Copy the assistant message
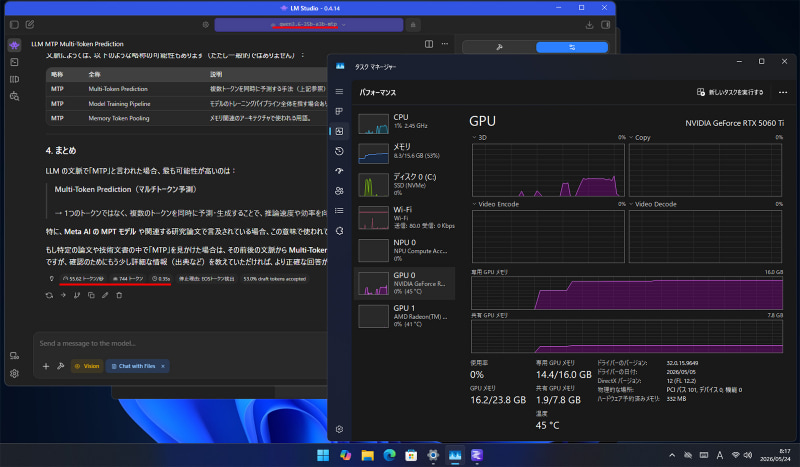 point(91,295)
